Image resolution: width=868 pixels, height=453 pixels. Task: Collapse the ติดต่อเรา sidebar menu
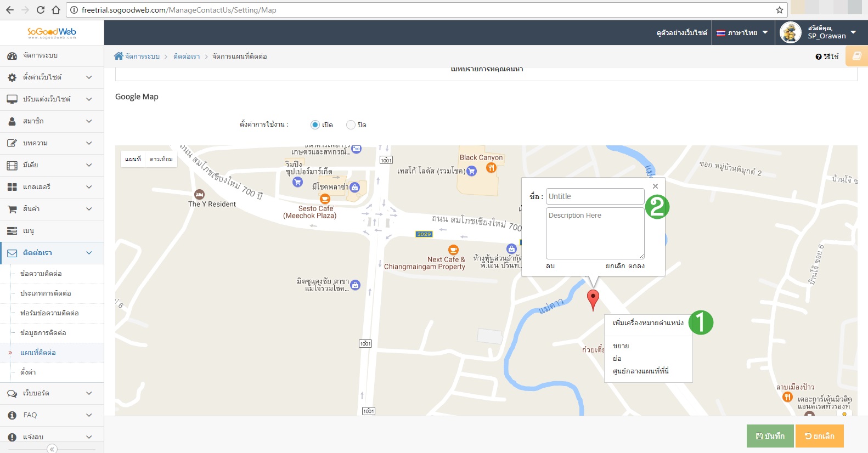(52, 253)
